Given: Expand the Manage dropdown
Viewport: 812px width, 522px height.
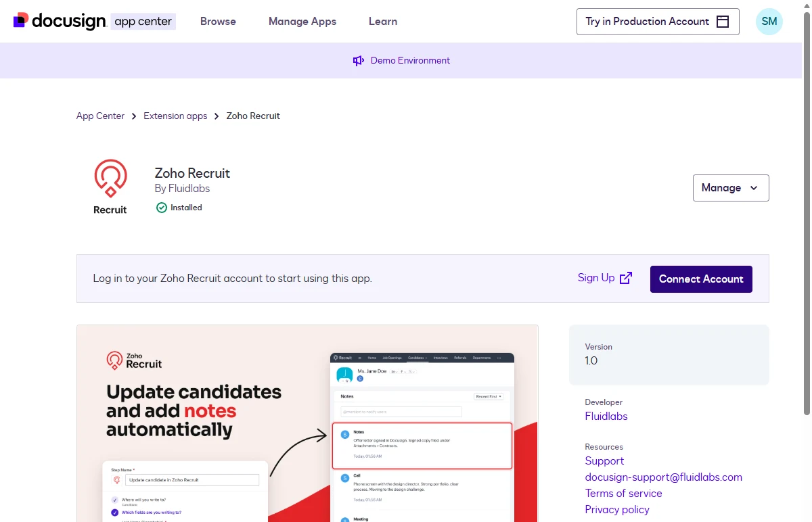Looking at the screenshot, I should pos(731,188).
